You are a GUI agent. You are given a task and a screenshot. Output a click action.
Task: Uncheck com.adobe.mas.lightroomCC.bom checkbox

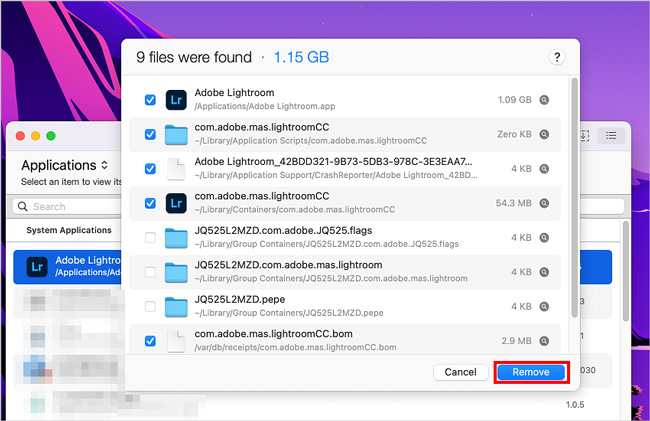pos(150,341)
